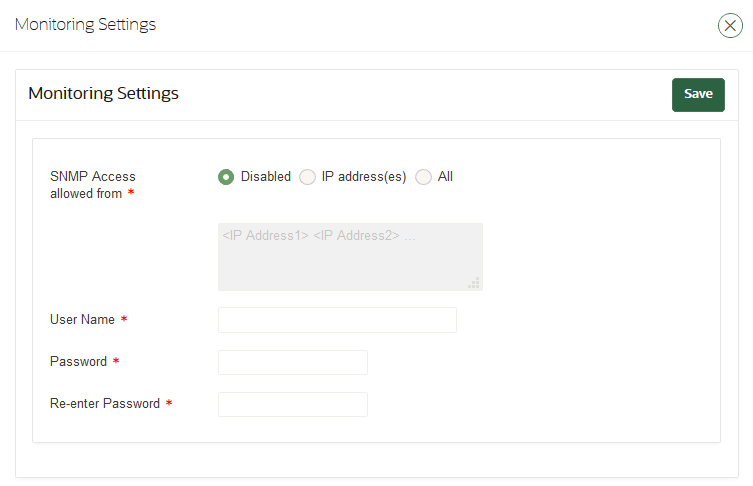The width and height of the screenshot is (753, 486).
Task: Click the 'User Name' field label
Action: click(x=82, y=320)
